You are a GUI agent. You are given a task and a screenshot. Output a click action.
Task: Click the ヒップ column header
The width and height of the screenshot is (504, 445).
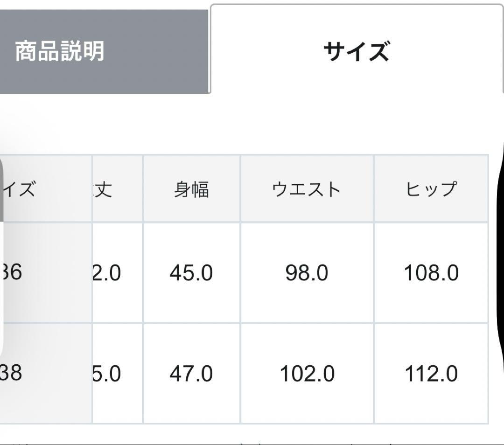coord(432,189)
